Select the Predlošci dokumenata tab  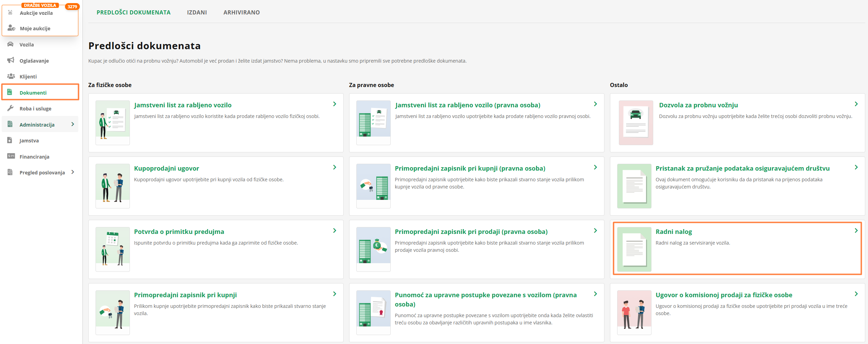pos(133,12)
